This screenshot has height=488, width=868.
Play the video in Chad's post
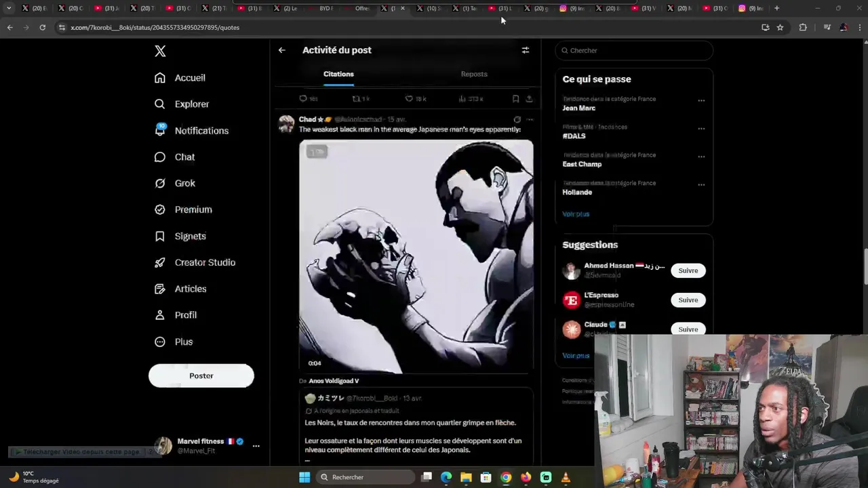pos(416,257)
